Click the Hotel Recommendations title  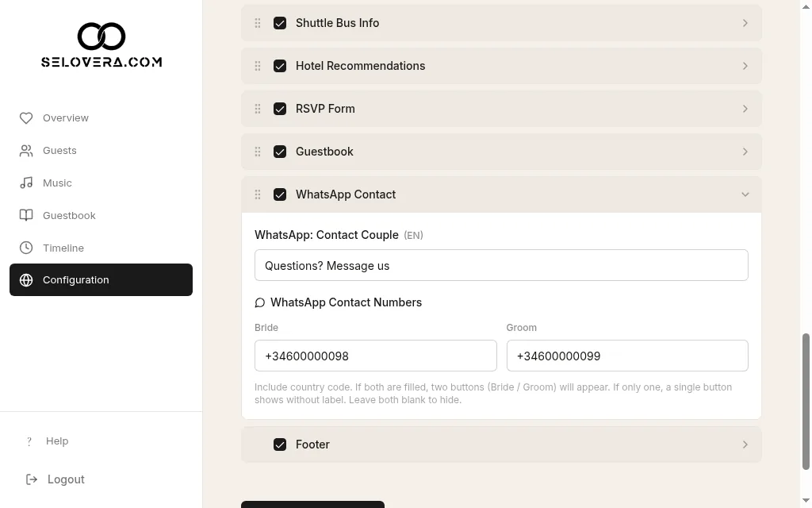click(x=361, y=66)
